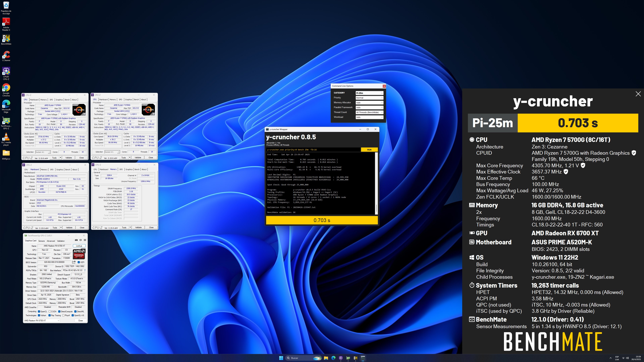Screen dimensions: 644x362
Task: Toggle the UEFI checkbox in GPU-Z
Action: pyautogui.click(x=79, y=262)
